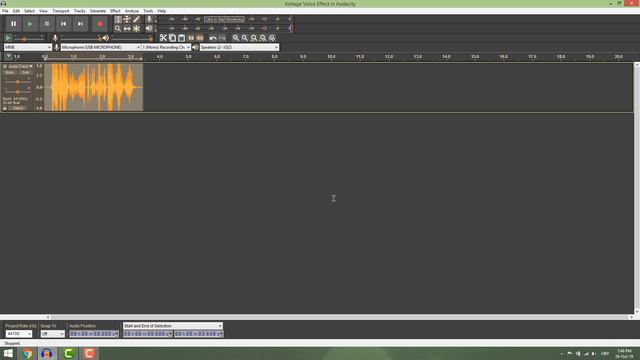Paste audio with the clipboard icon
The image size is (640, 360).
[182, 38]
